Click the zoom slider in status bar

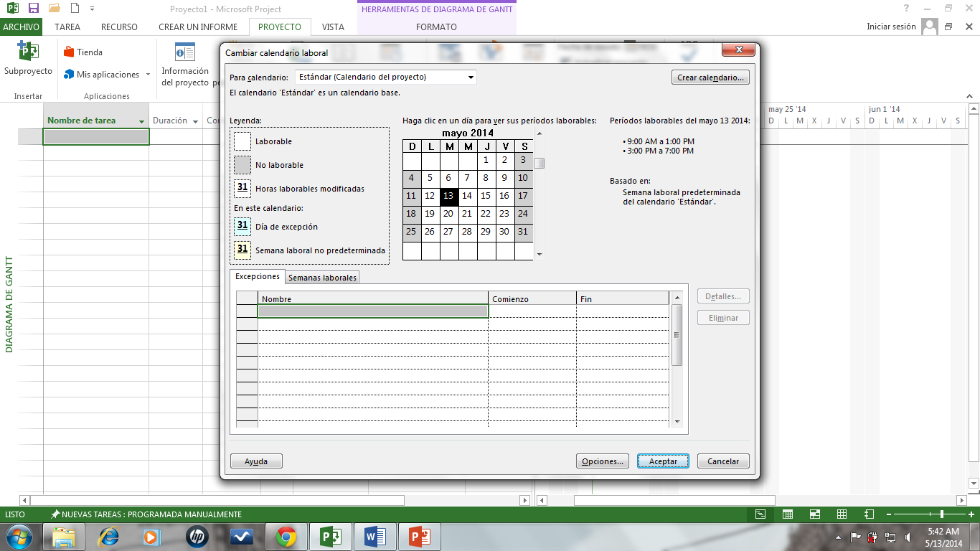pos(941,514)
